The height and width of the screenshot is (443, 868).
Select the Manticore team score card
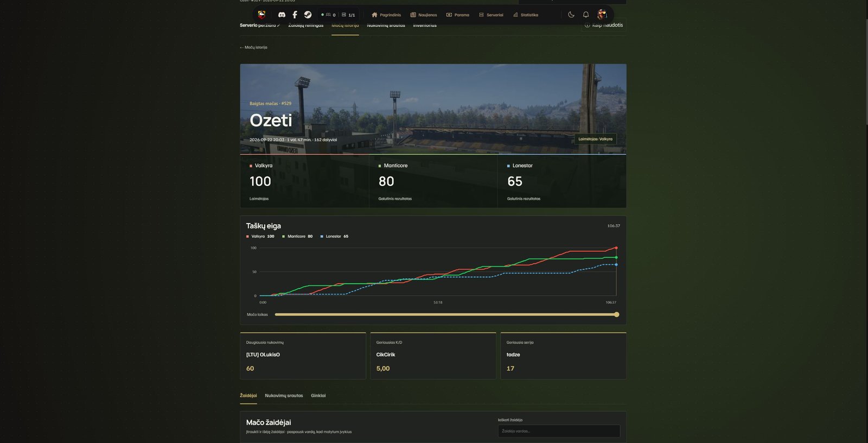(433, 181)
